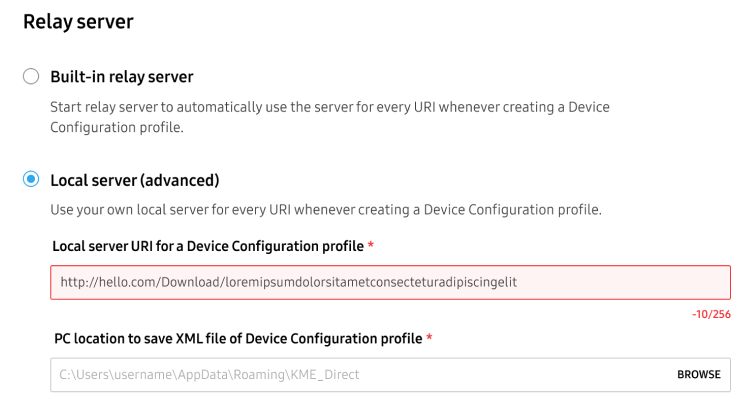This screenshot has height=417, width=756.
Task: Click the "Local server URI for a Device Configuration profile" label
Action: coord(208,246)
